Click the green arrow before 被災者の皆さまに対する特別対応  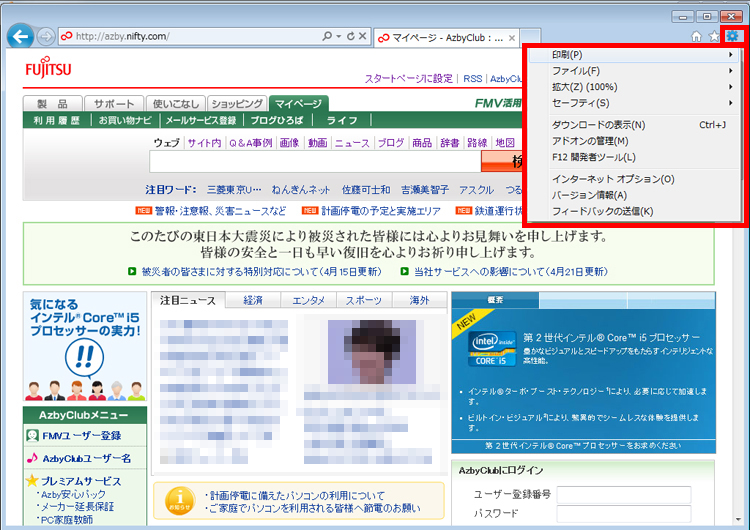[132, 271]
